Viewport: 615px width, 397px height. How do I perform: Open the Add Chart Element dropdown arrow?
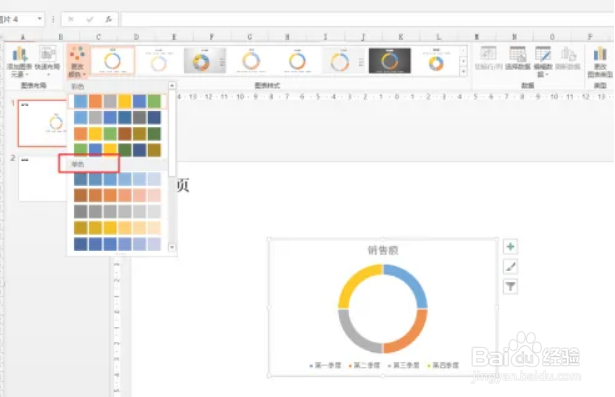coord(27,75)
